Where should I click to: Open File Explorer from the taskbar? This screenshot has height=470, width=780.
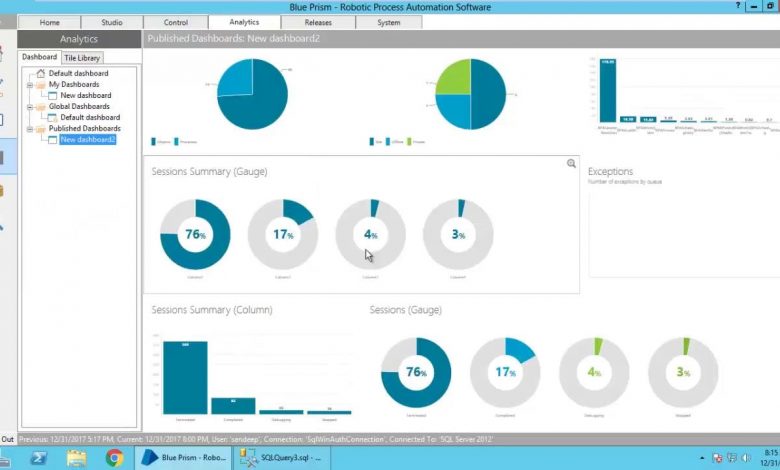tap(77, 458)
